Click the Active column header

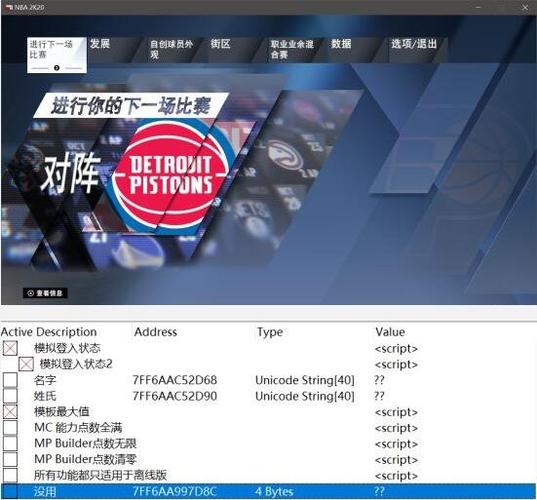[x=16, y=332]
